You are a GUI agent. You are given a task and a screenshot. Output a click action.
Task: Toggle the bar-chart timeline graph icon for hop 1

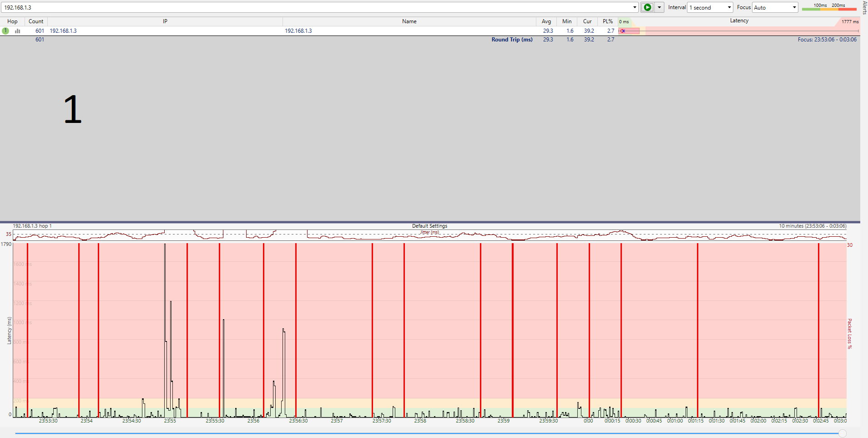coord(18,31)
